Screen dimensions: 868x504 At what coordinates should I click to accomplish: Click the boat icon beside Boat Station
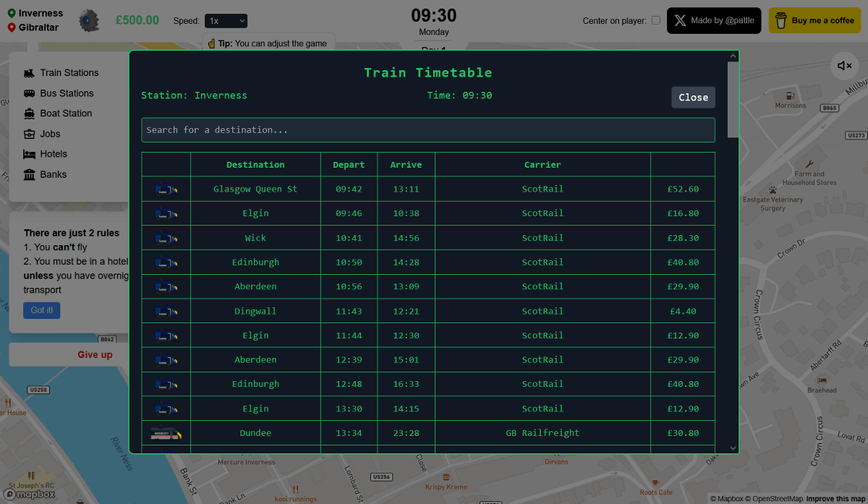pyautogui.click(x=29, y=114)
